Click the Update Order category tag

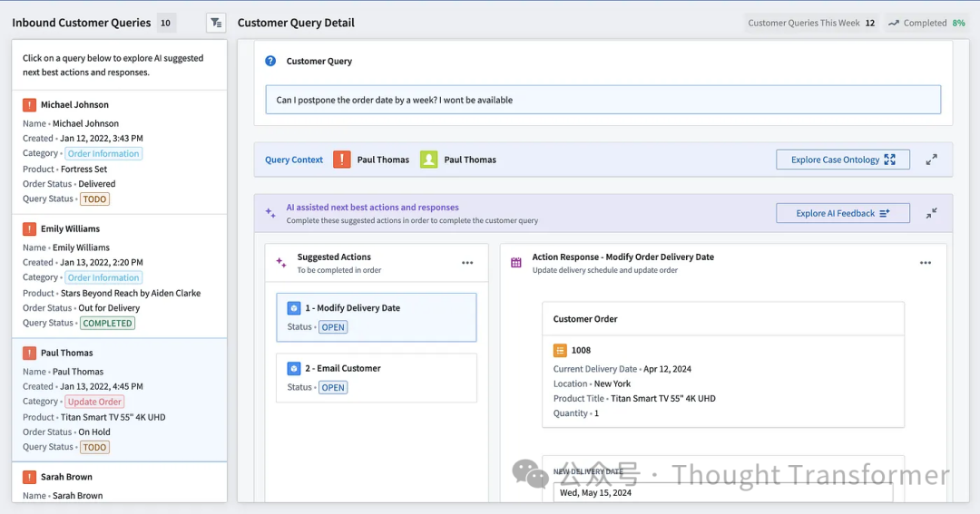point(94,402)
